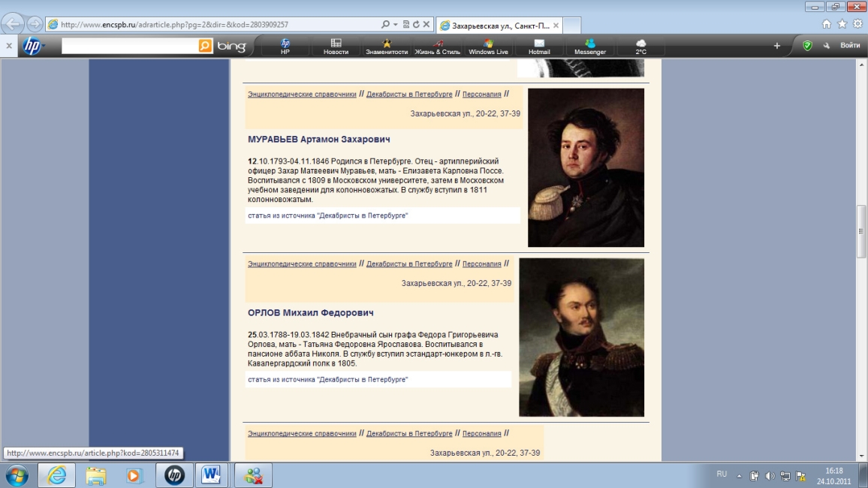Screen dimensions: 868x488
Task: Open the network tray icon
Action: tap(785, 476)
